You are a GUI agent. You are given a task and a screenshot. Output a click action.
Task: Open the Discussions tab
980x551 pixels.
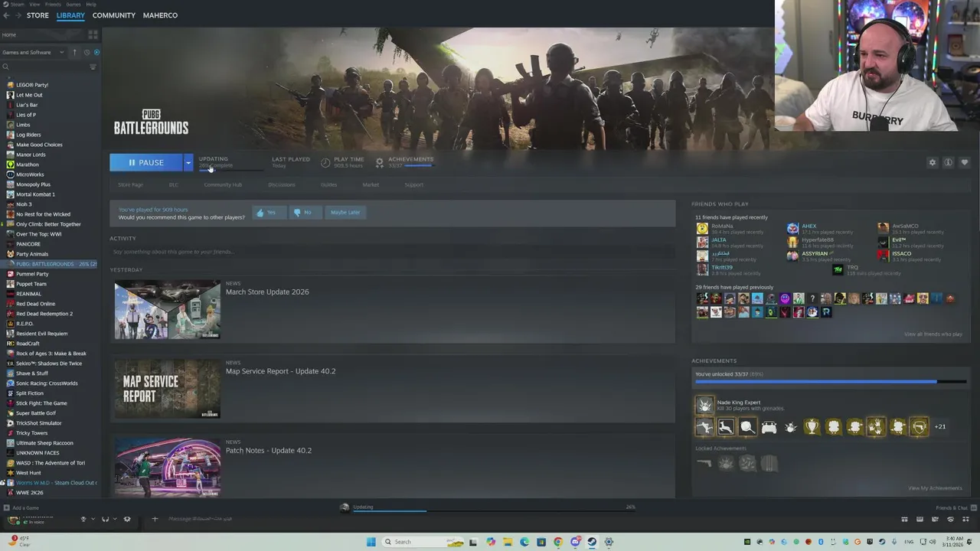coord(281,184)
